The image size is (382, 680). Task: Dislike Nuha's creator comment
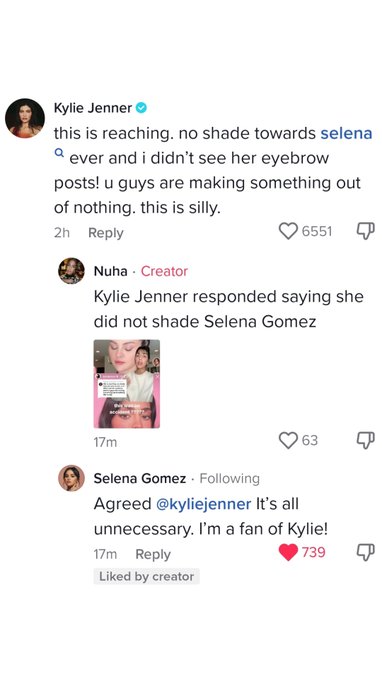(x=365, y=440)
